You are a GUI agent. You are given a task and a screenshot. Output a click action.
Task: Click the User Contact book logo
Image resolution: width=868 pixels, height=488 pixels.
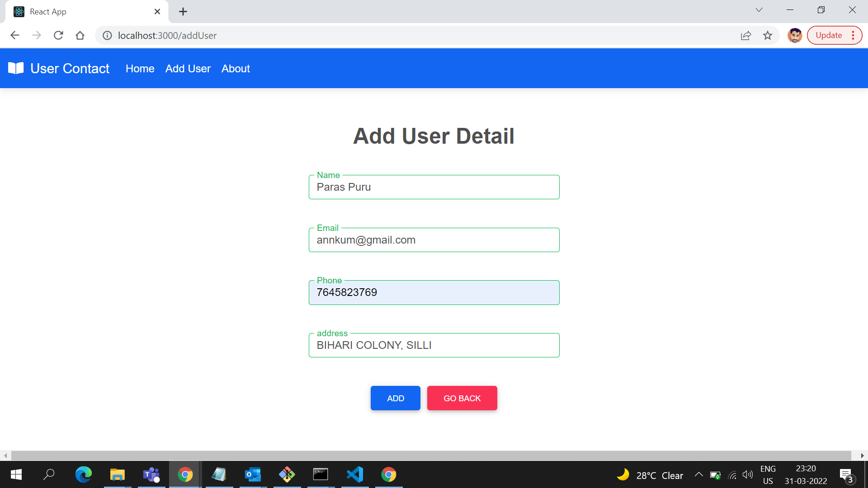click(x=16, y=68)
